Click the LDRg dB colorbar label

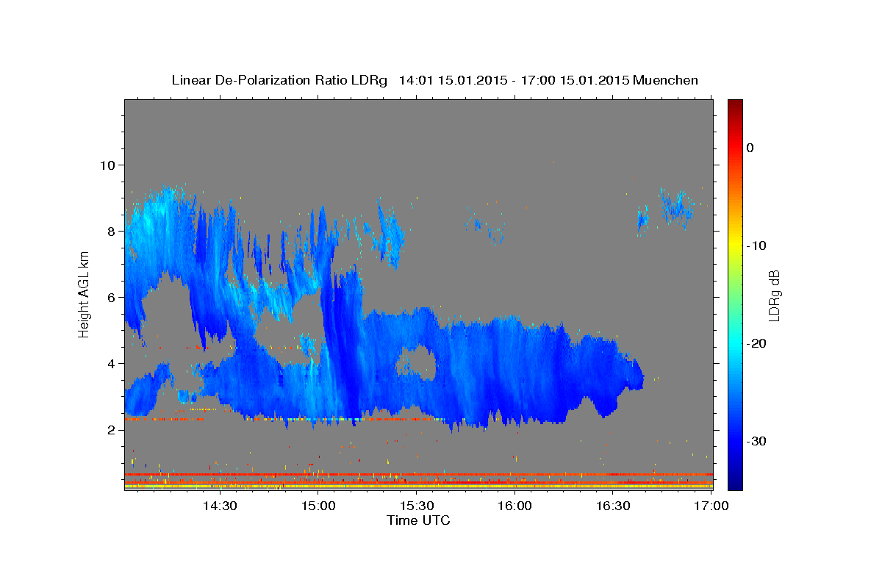pyautogui.click(x=774, y=295)
